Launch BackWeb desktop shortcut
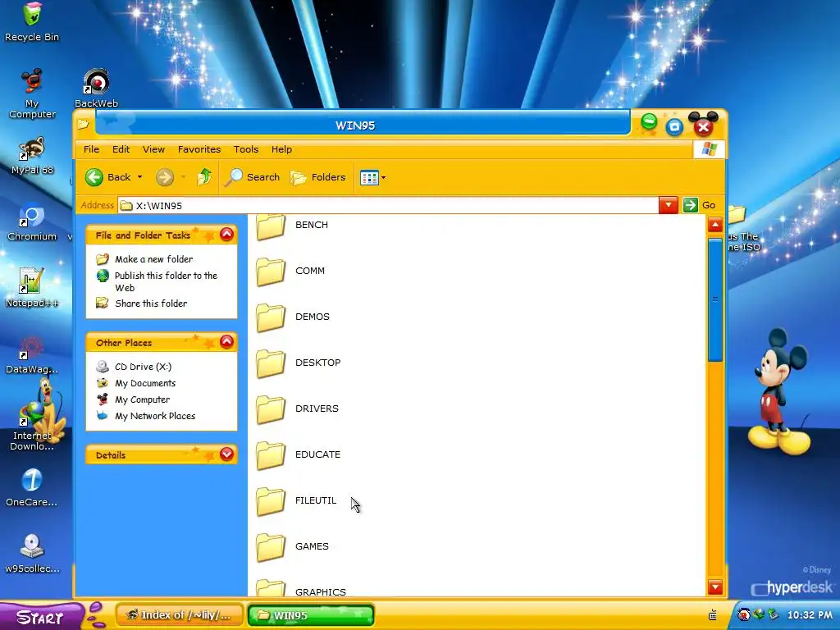The width and height of the screenshot is (840, 630). (x=97, y=89)
